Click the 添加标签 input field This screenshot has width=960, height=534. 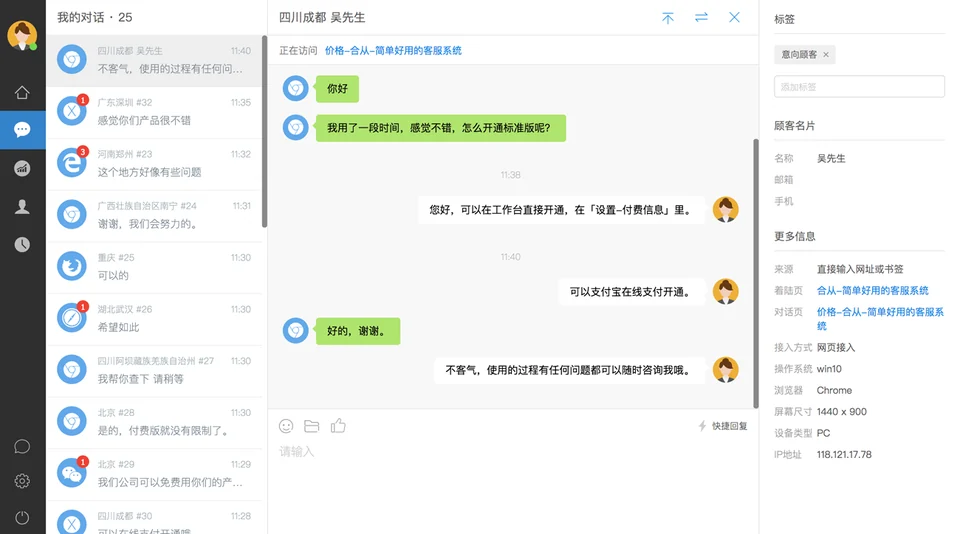859,86
